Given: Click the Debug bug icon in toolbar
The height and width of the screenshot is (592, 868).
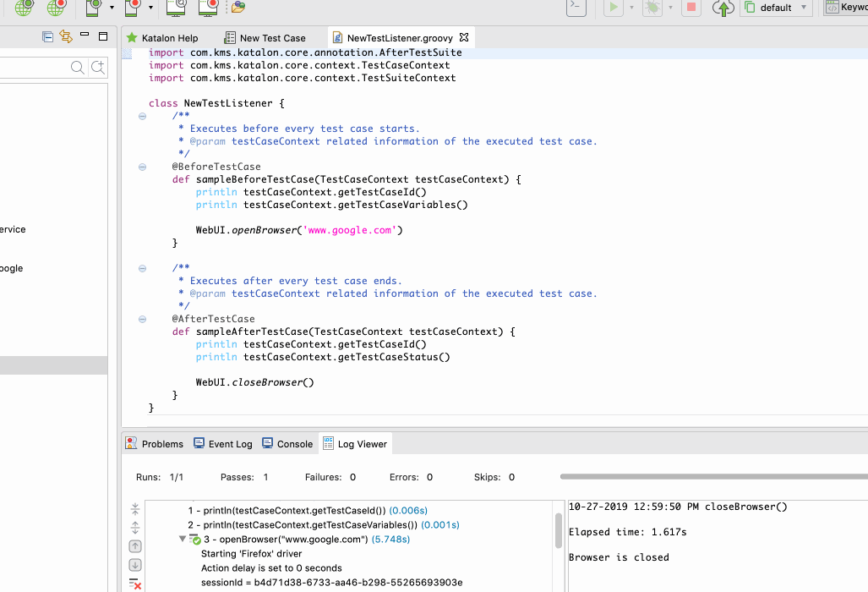Looking at the screenshot, I should 652,8.
